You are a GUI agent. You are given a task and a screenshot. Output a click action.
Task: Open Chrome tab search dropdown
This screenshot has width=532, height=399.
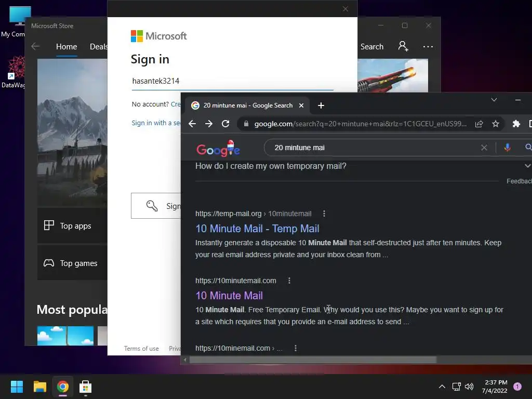tap(494, 100)
